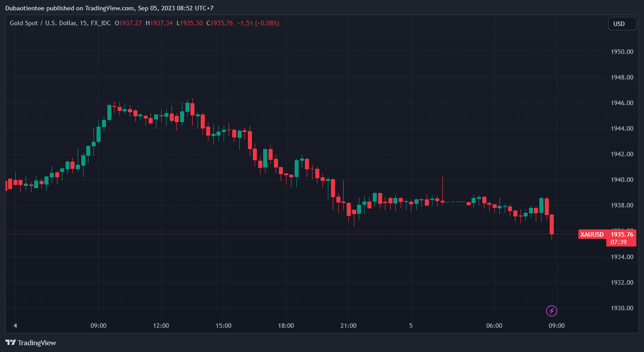Click the date 5 marker on time axis
This screenshot has height=352, width=644.
click(x=411, y=326)
